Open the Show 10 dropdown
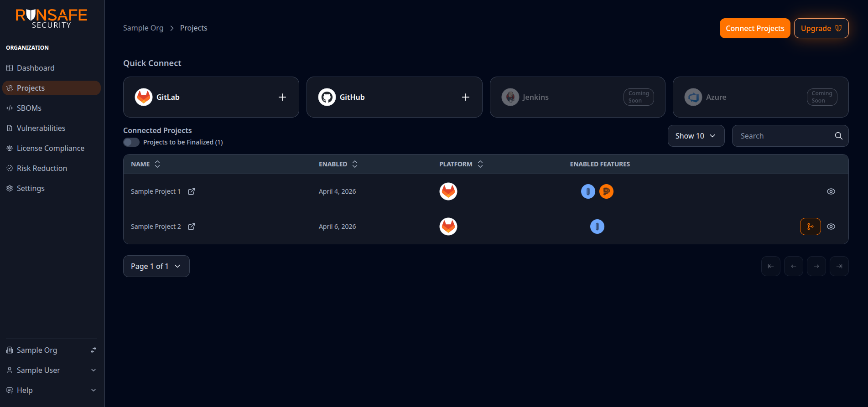The image size is (868, 407). [696, 136]
